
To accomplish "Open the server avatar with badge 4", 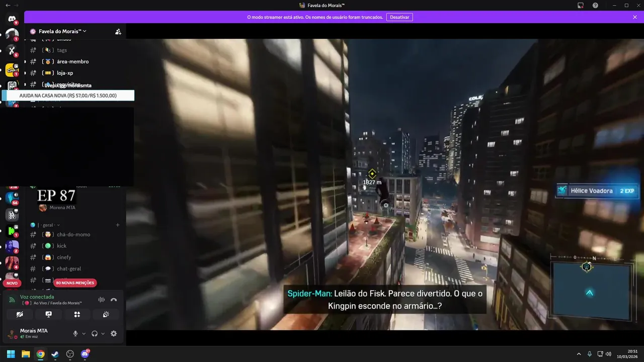I will (x=12, y=263).
